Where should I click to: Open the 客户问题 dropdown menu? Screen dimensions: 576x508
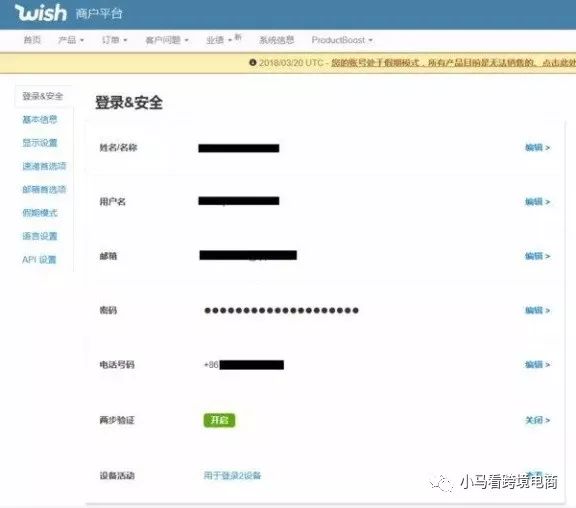pyautogui.click(x=167, y=40)
